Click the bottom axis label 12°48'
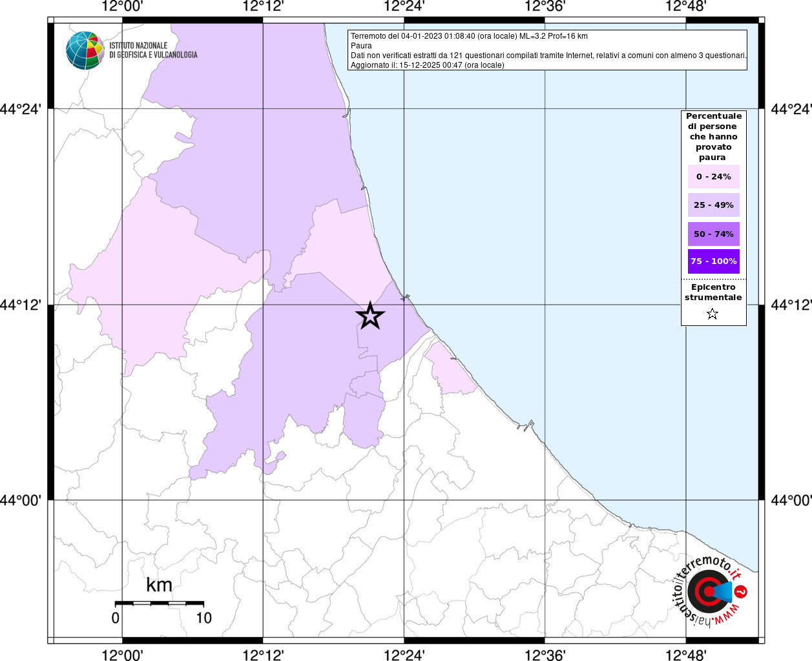This screenshot has width=812, height=661. pos(686,655)
